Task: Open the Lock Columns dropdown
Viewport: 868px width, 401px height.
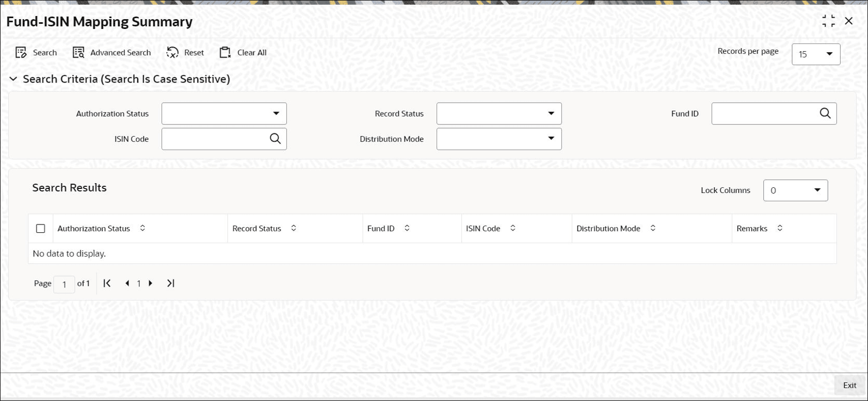Action: (795, 190)
